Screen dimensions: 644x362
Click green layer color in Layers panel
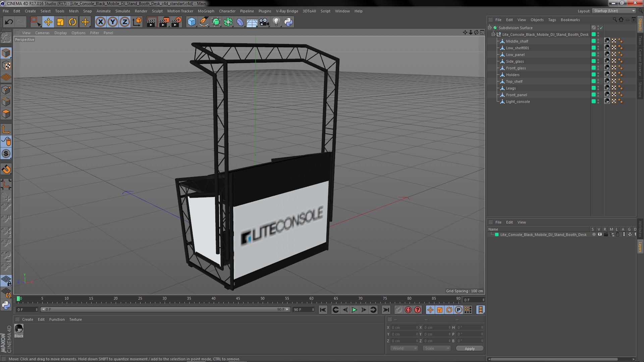click(x=497, y=235)
